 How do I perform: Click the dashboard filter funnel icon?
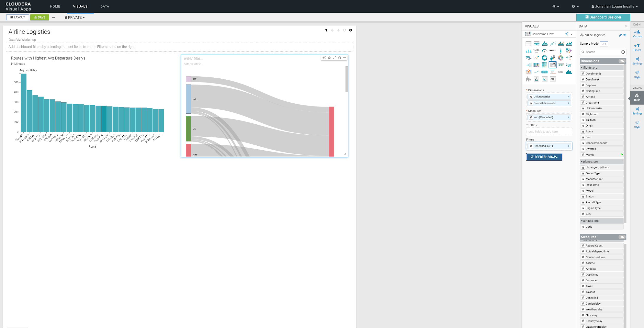tap(326, 30)
